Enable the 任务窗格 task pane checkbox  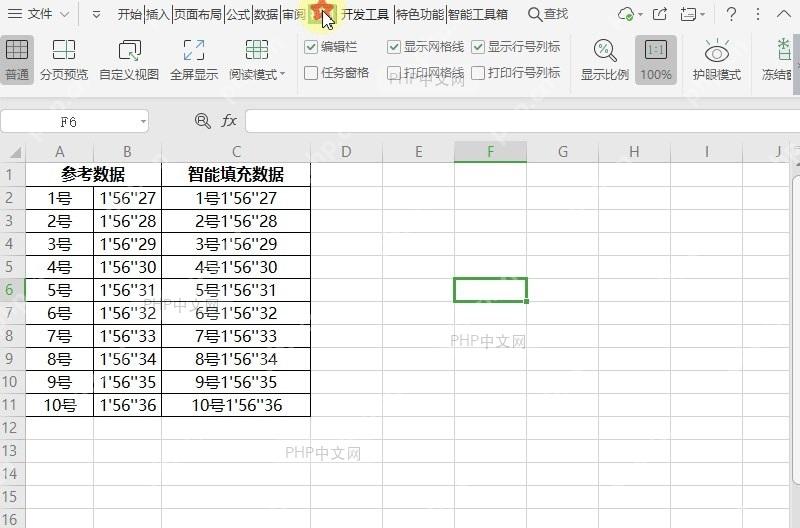[x=311, y=73]
